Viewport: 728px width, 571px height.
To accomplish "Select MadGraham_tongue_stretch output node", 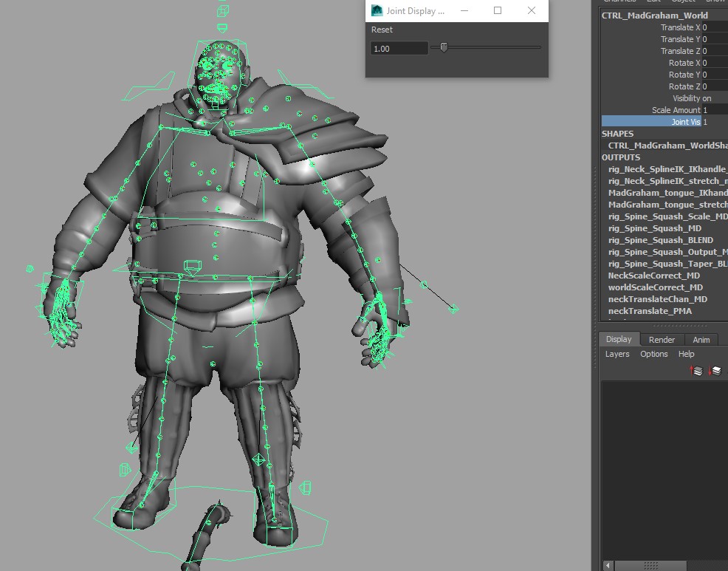I will point(667,205).
